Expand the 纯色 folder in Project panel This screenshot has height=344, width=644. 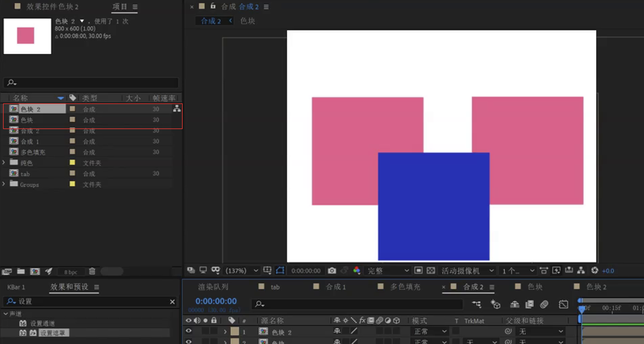(x=4, y=162)
